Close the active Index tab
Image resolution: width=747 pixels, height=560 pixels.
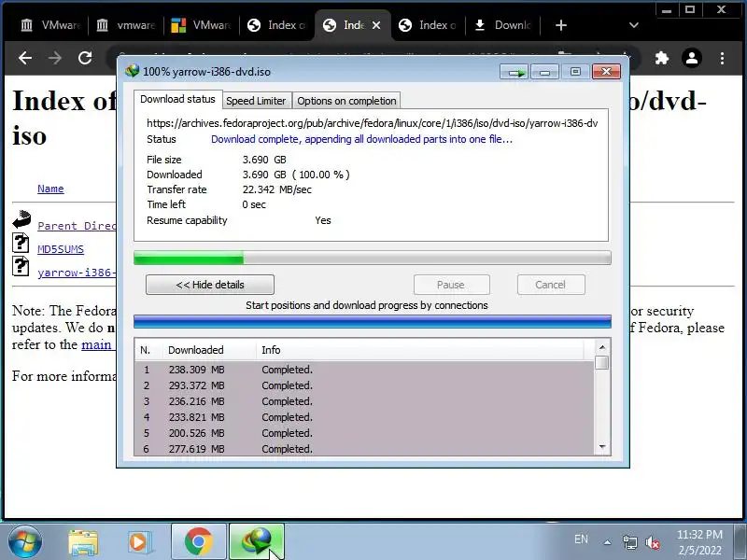coord(376,25)
